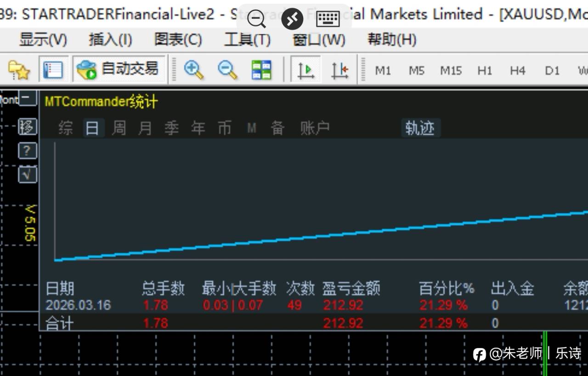Switch to the 周 weekly statistics tab
This screenshot has width=588, height=376.
[119, 128]
